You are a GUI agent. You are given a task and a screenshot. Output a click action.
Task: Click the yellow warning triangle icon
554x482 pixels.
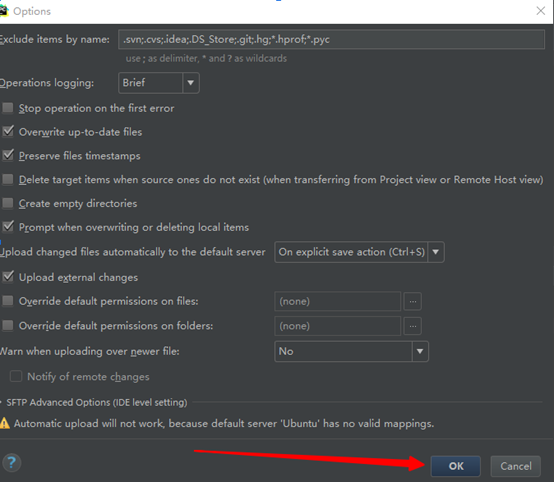tap(4, 423)
